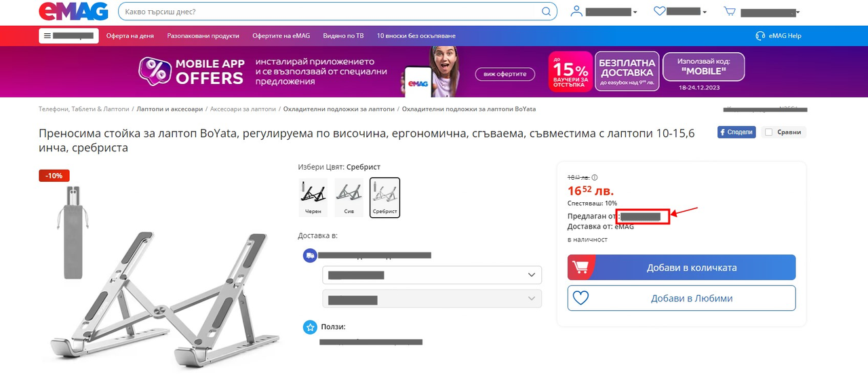Select the Сребрист color option

pos(384,197)
